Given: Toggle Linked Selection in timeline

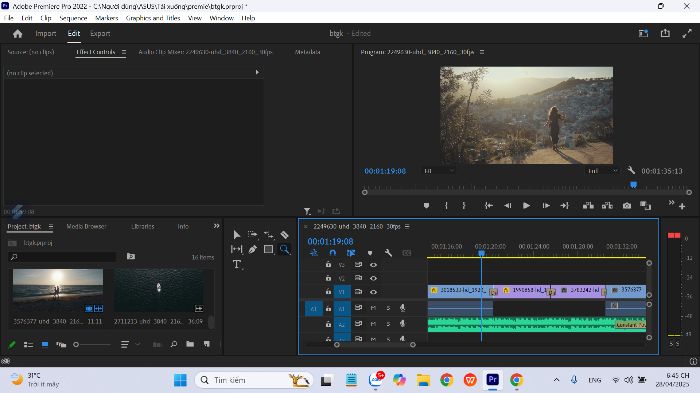Looking at the screenshot, I should (351, 253).
